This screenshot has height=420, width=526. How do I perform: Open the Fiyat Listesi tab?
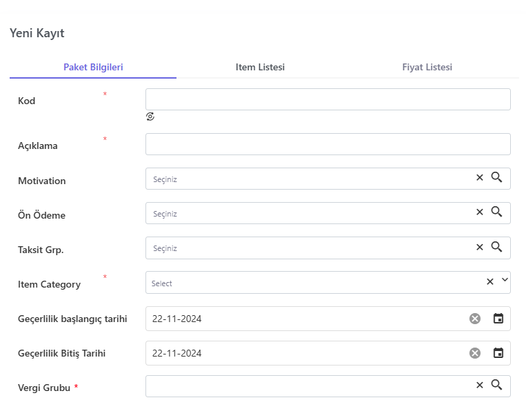(x=427, y=67)
